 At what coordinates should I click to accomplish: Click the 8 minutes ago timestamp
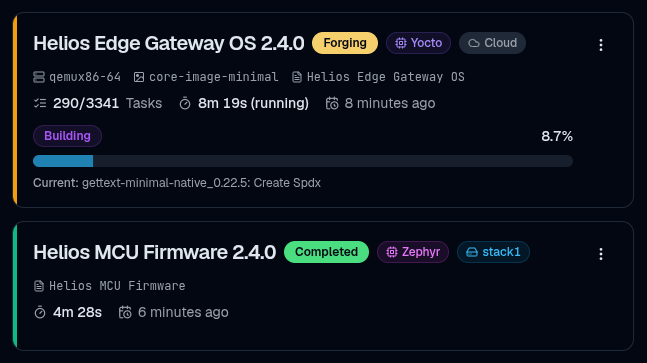click(x=390, y=103)
